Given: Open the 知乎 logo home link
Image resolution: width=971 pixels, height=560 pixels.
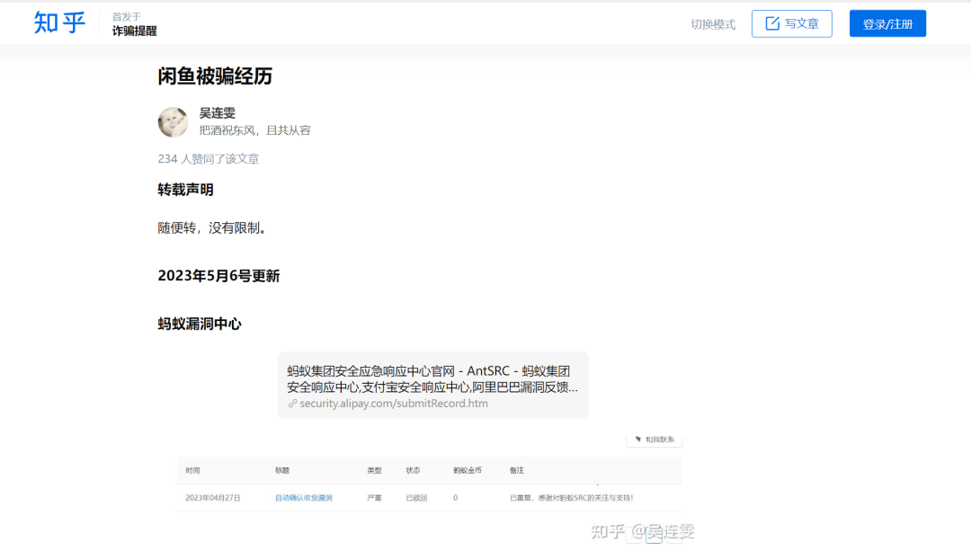Looking at the screenshot, I should click(x=59, y=22).
